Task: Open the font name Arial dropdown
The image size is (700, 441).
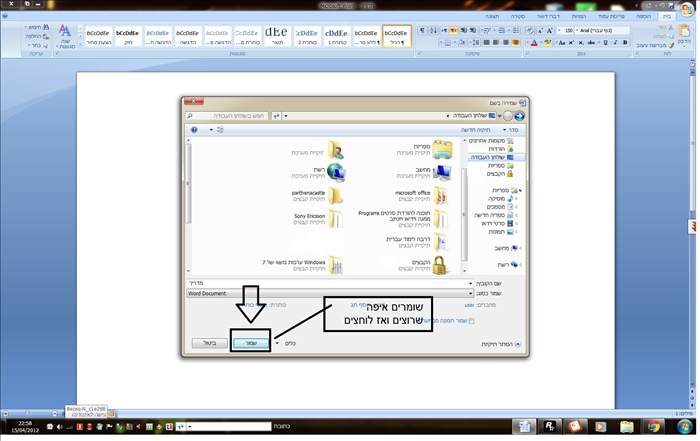Action: click(577, 30)
